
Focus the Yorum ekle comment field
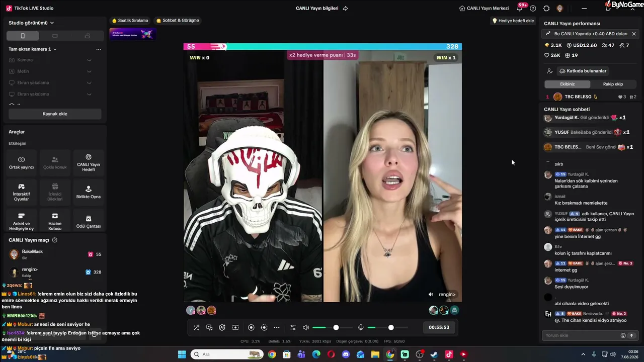(581, 335)
